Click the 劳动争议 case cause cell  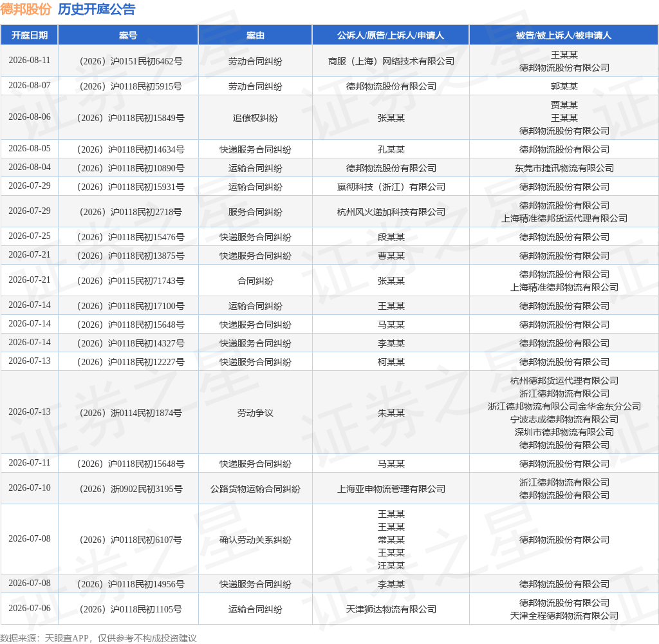tap(255, 413)
